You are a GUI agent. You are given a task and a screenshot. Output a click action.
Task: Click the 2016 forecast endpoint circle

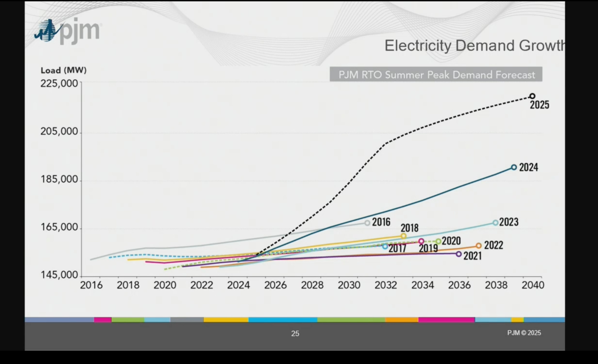coord(367,223)
